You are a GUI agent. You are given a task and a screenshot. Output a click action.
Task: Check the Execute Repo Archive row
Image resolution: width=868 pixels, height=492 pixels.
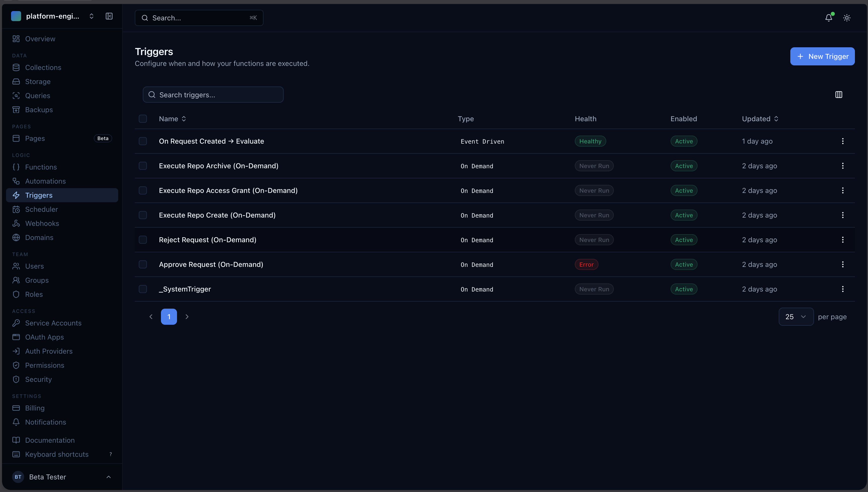point(143,166)
